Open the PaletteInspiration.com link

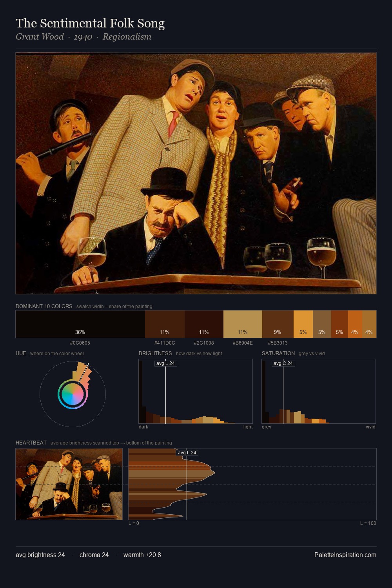[x=345, y=555]
